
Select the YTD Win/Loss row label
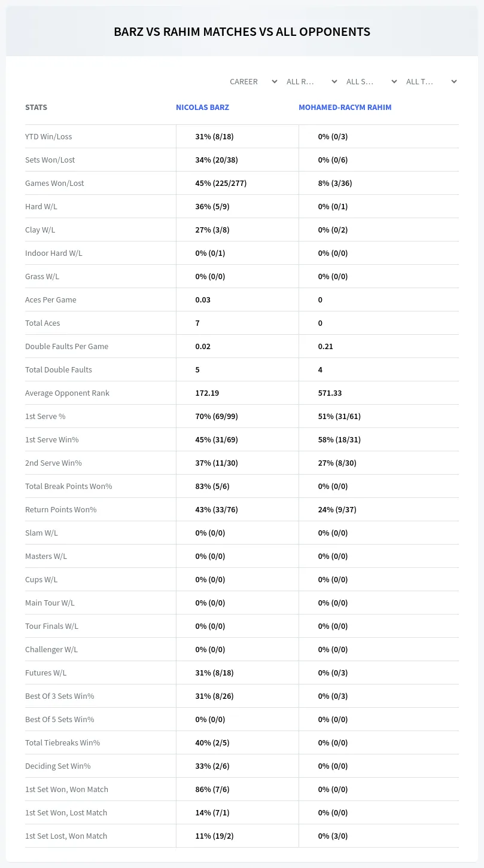click(48, 136)
